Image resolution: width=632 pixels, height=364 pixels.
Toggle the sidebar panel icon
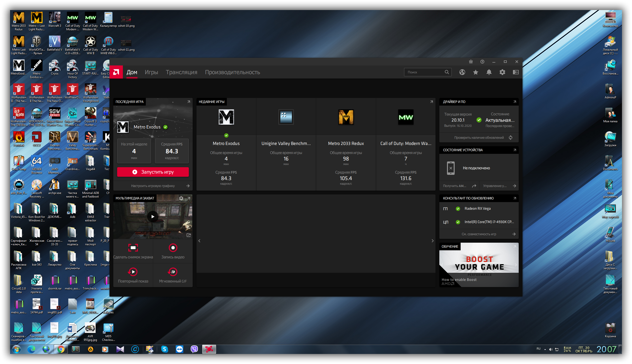516,72
